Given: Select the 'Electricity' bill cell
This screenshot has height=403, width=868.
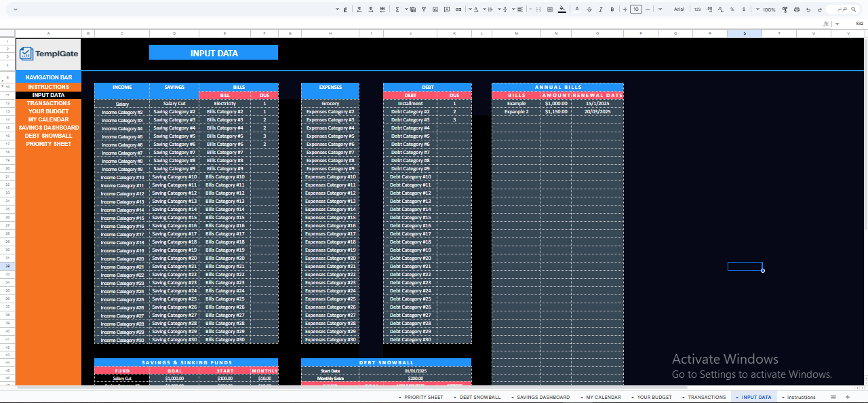Looking at the screenshot, I should coord(225,103).
